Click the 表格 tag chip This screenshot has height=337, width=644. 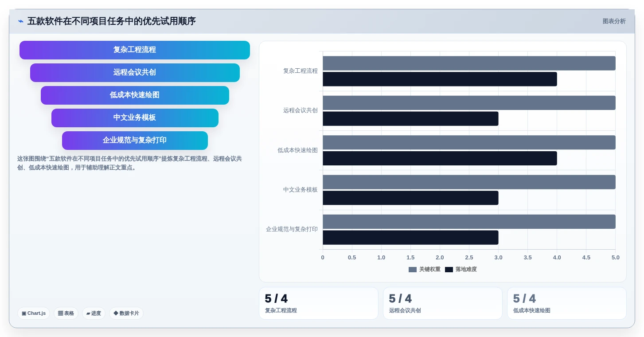pos(66,313)
